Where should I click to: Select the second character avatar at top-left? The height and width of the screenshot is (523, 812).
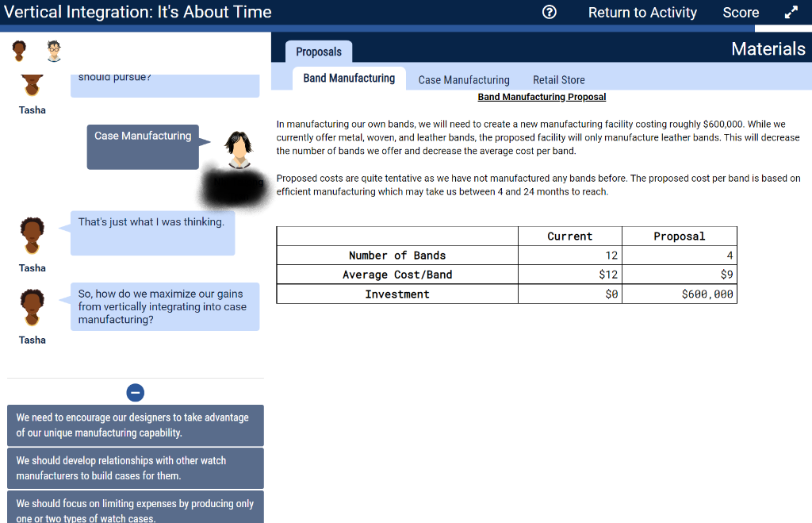53,49
